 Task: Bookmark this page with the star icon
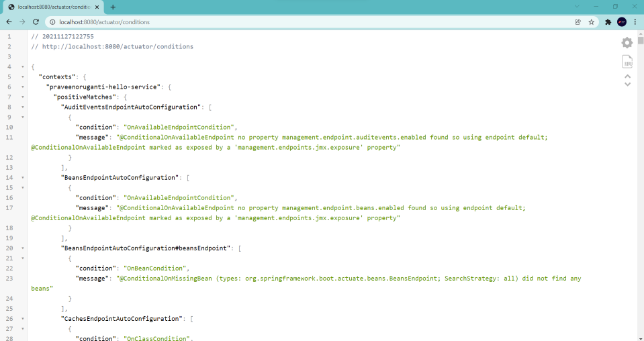(592, 22)
